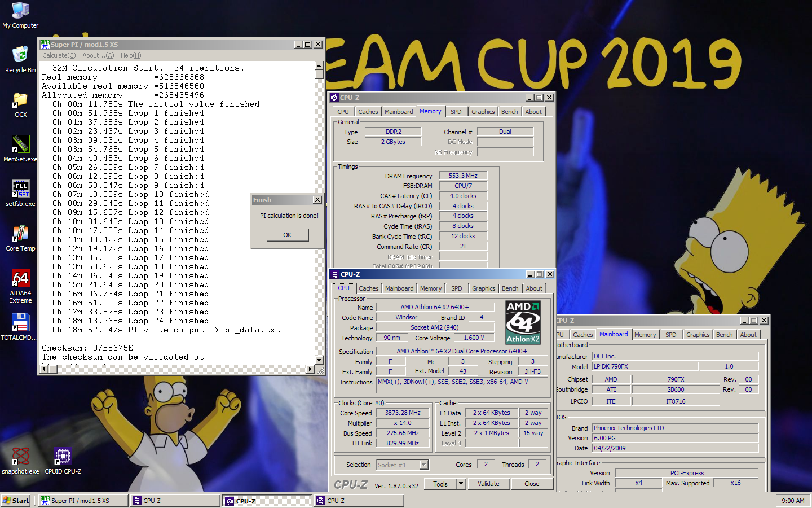Select the third CPU-Z taskbar button
This screenshot has height=508, width=812.
click(359, 501)
